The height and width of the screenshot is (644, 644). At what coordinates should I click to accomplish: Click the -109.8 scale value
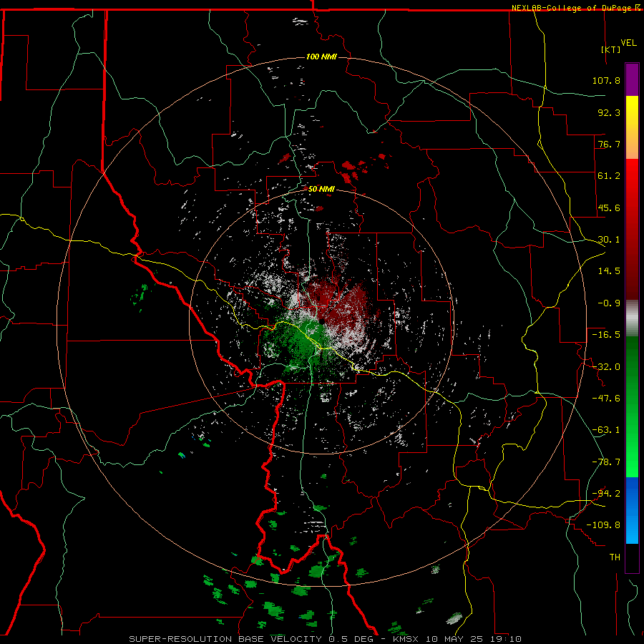[x=604, y=525]
